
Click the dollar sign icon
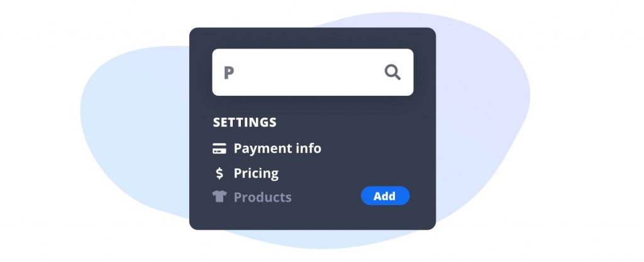(x=219, y=173)
